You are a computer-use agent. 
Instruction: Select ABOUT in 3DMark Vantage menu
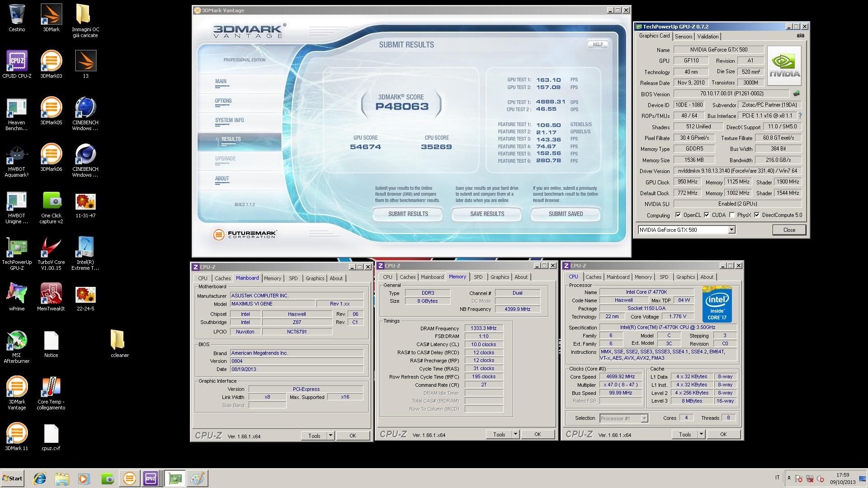pos(222,178)
